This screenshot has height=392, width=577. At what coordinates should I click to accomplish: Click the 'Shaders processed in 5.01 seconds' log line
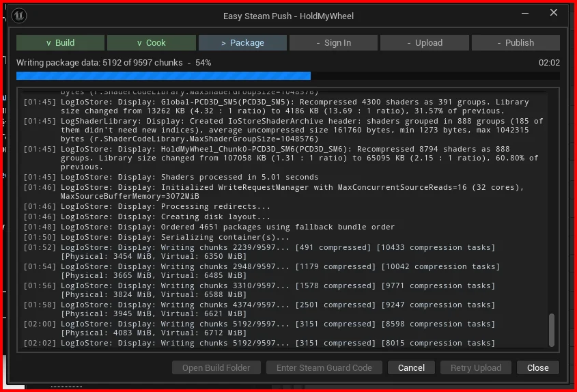pyautogui.click(x=171, y=177)
